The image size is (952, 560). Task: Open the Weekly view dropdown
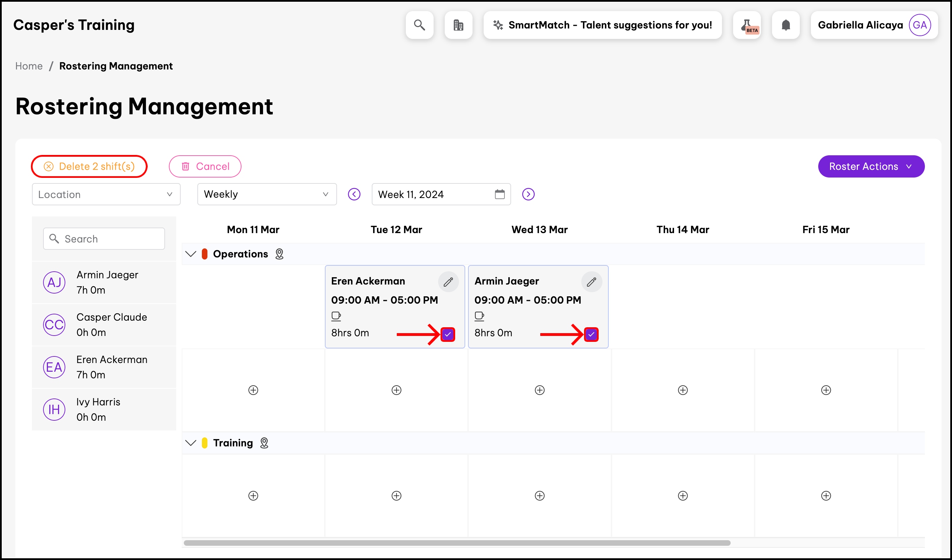(x=267, y=194)
